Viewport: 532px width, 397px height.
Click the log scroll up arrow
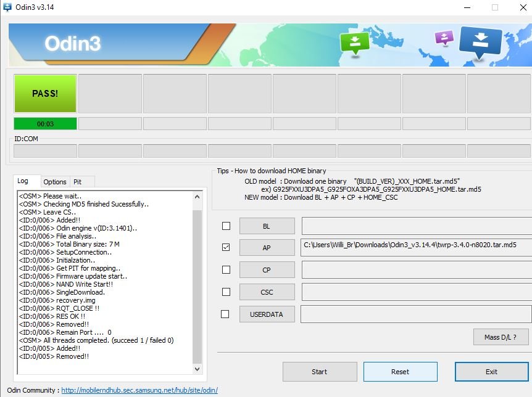click(197, 197)
